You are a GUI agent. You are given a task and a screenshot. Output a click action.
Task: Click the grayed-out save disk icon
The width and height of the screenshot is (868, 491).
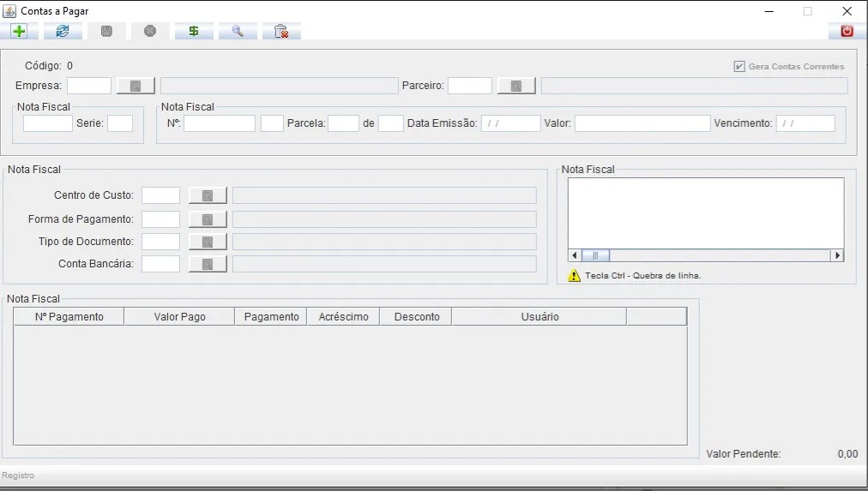click(106, 31)
